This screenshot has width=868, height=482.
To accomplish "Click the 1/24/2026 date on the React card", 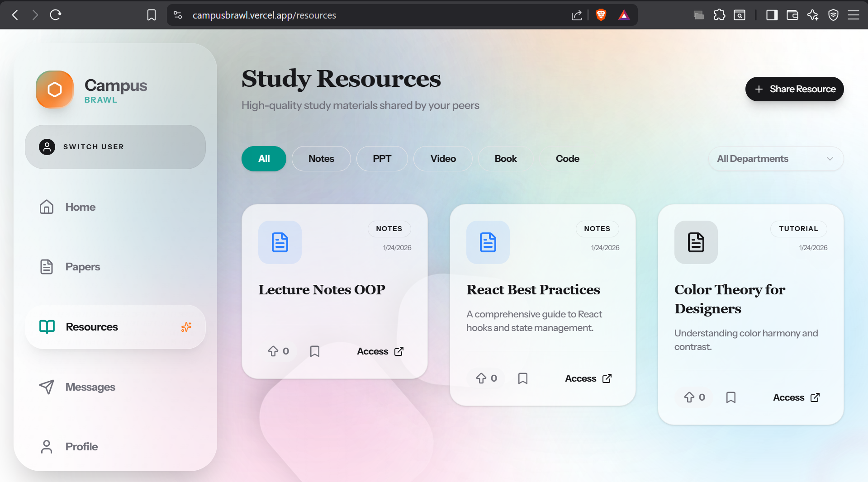I will (x=605, y=248).
